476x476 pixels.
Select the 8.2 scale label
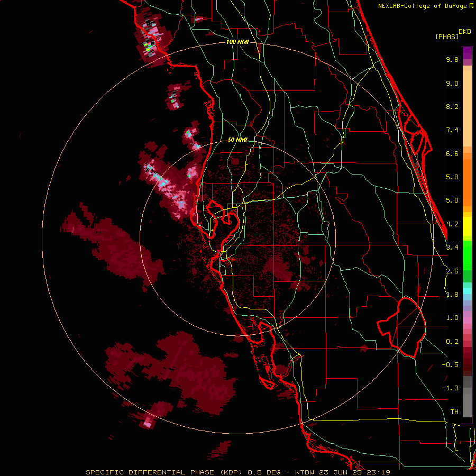coord(452,106)
